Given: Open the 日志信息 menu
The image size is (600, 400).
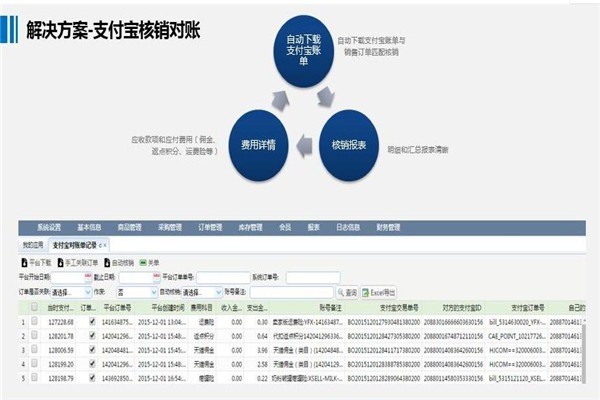Looking at the screenshot, I should click(x=348, y=227).
